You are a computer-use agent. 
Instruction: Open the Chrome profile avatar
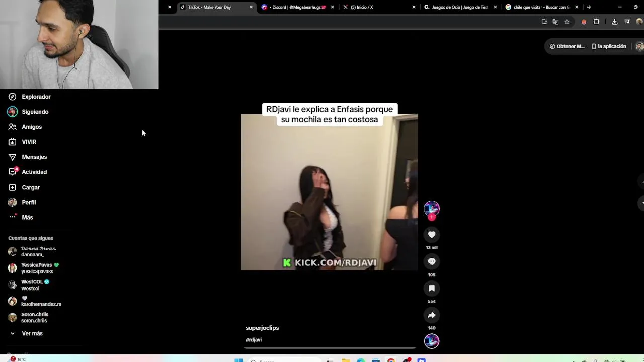point(639,22)
